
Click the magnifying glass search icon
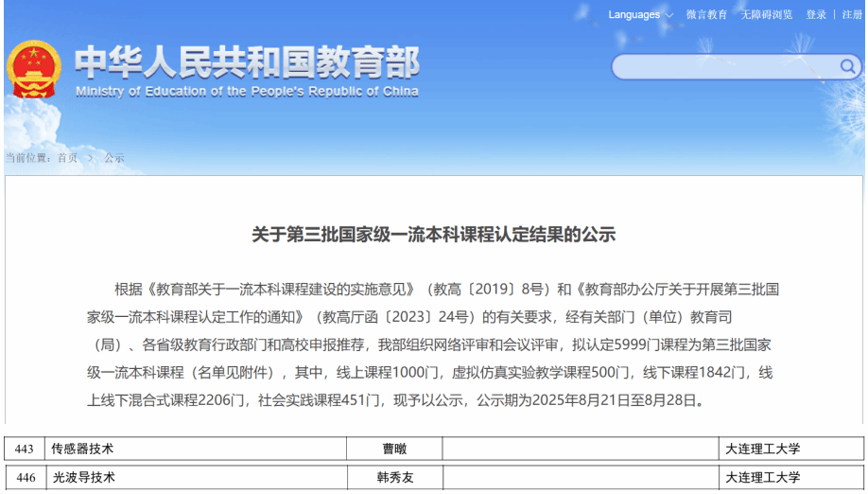846,66
